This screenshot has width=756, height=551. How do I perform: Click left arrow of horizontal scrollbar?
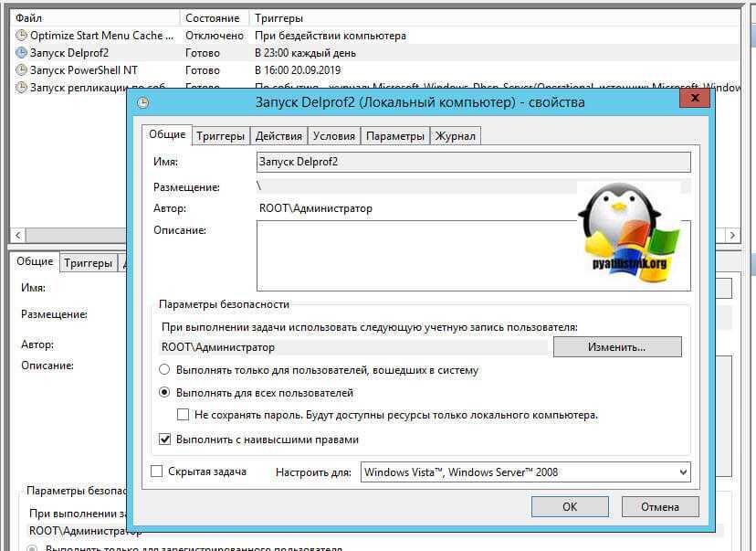click(x=18, y=235)
